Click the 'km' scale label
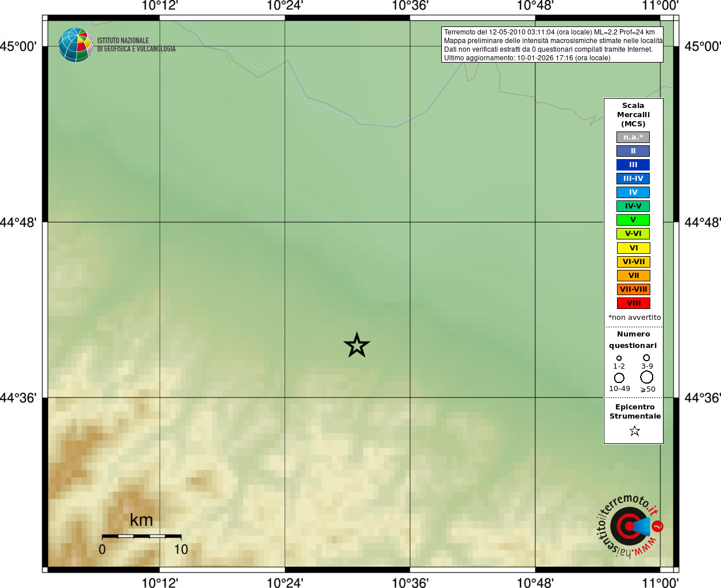This screenshot has height=588, width=721. tap(141, 520)
